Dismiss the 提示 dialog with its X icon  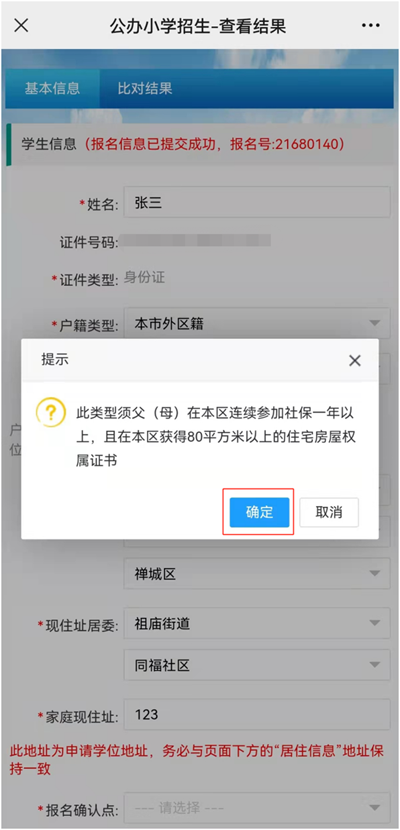tap(354, 361)
